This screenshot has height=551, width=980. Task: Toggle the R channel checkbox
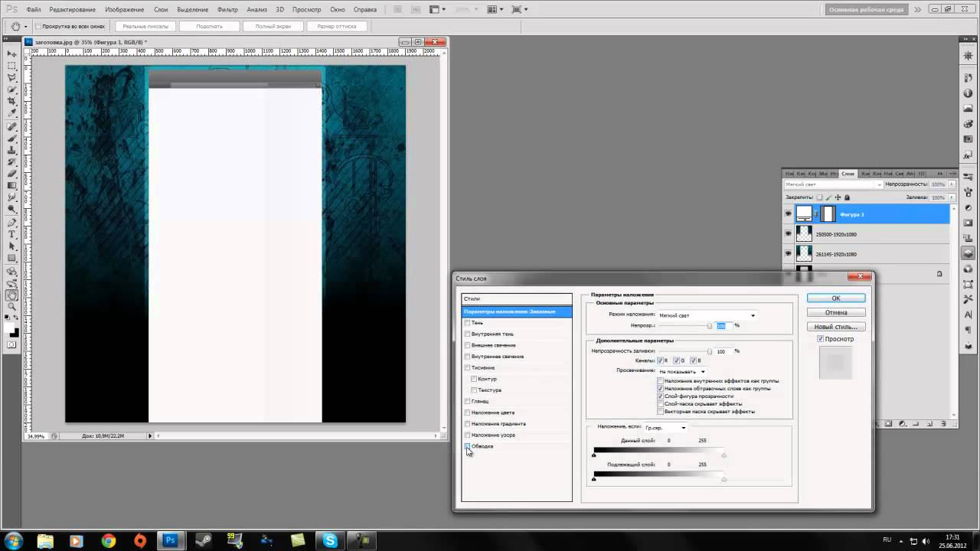click(x=661, y=360)
